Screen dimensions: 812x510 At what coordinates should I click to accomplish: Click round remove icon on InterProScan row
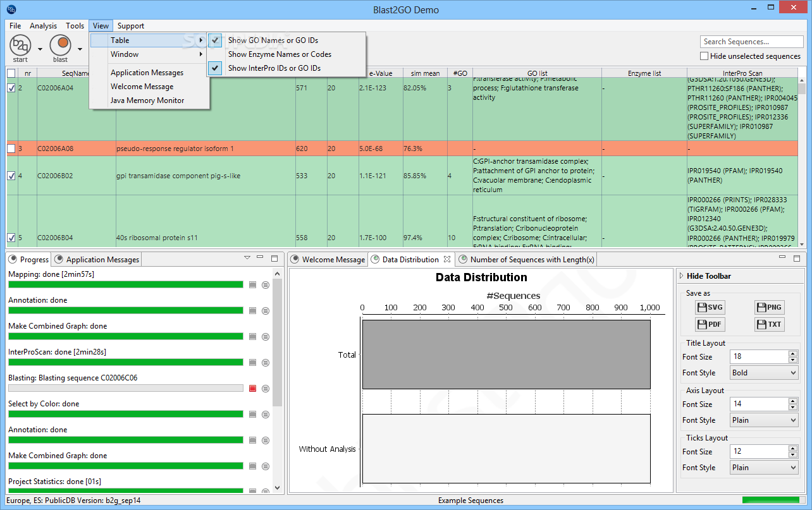(266, 362)
